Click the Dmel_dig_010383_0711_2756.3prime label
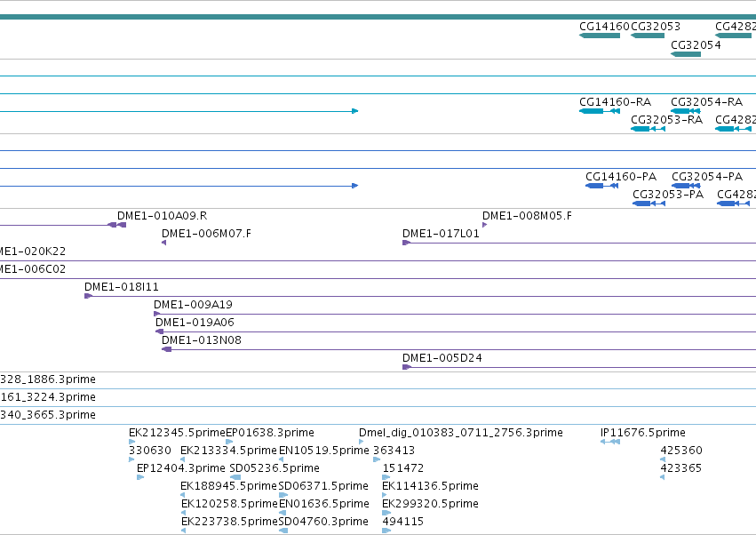 tap(461, 433)
